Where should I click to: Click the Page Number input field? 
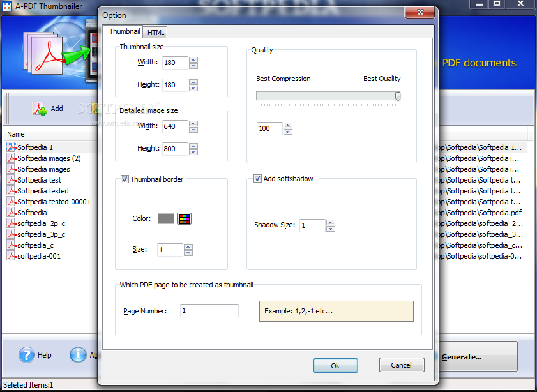pyautogui.click(x=209, y=310)
